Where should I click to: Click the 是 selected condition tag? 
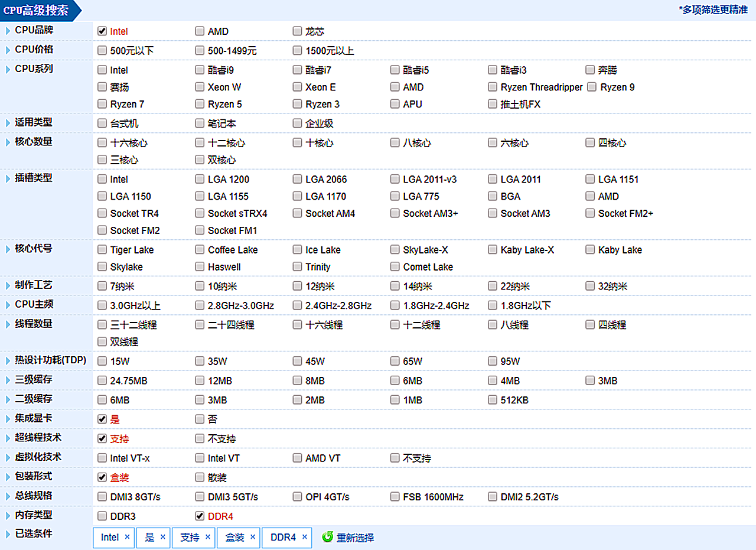point(149,538)
